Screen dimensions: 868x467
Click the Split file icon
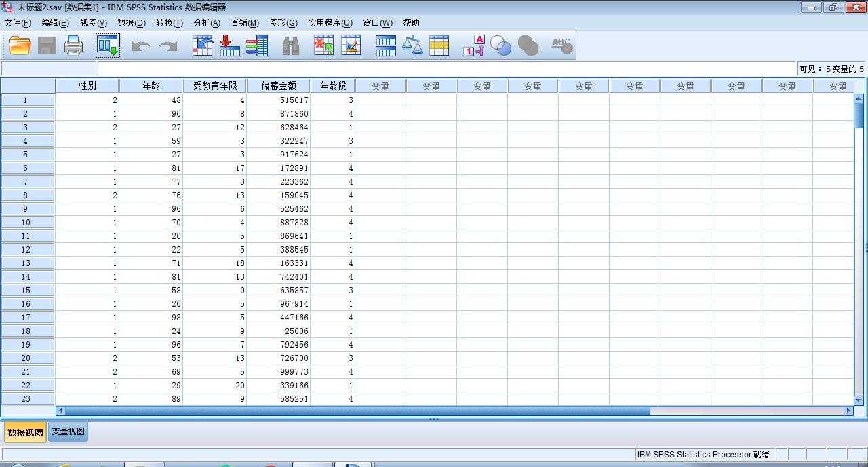385,45
